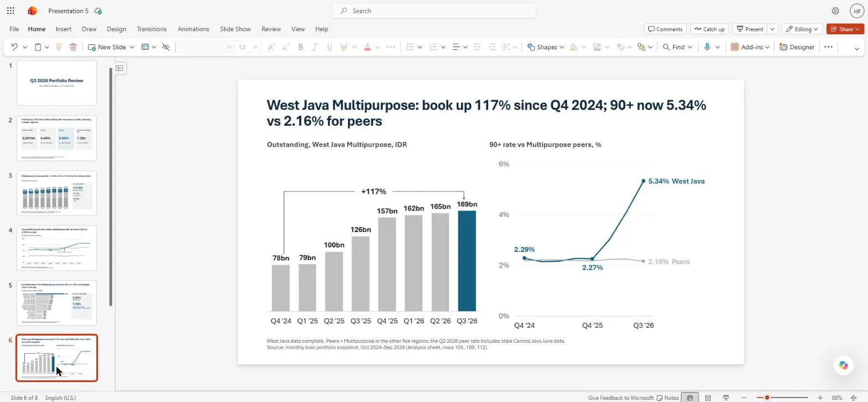Viewport: 868px width, 402px height.
Task: Click the numbered list icon
Action: click(x=433, y=47)
